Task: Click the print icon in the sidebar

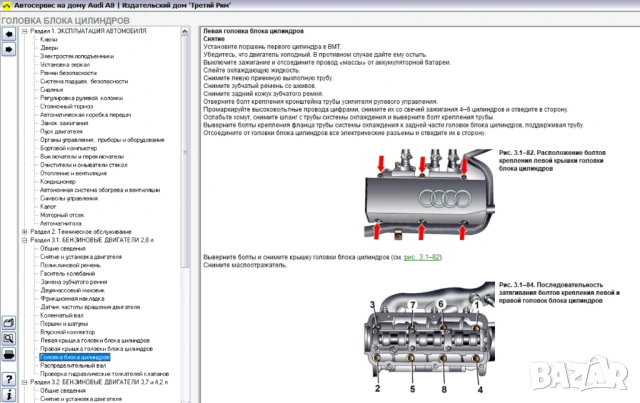Action: (9, 354)
